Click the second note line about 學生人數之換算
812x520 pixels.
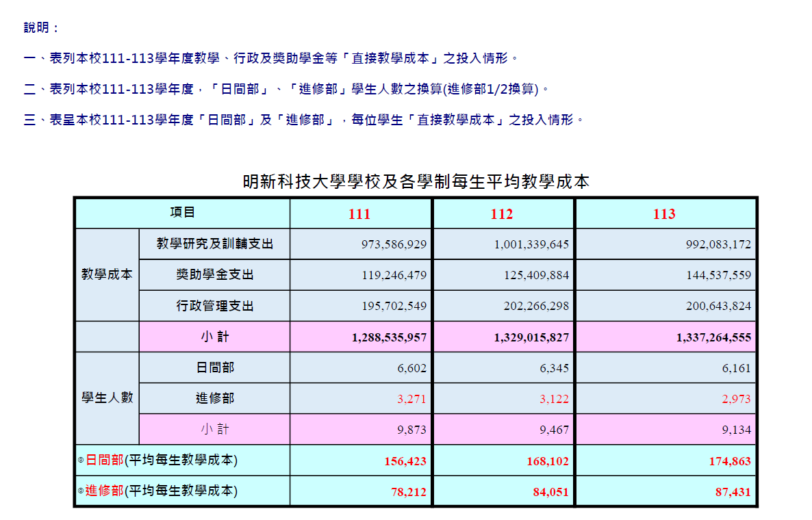tap(286, 89)
